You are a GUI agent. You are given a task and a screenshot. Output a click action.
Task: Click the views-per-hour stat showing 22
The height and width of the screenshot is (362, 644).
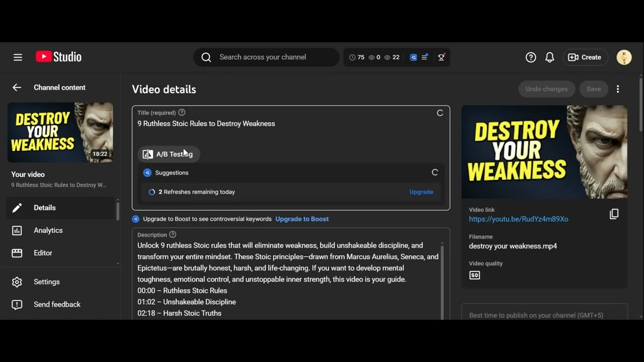(392, 57)
